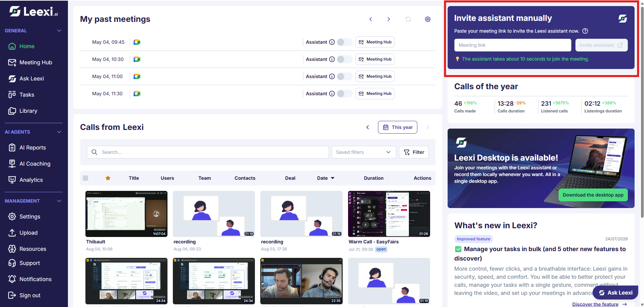
Task: Click the Leexi.ai logo
Action: pyautogui.click(x=34, y=12)
